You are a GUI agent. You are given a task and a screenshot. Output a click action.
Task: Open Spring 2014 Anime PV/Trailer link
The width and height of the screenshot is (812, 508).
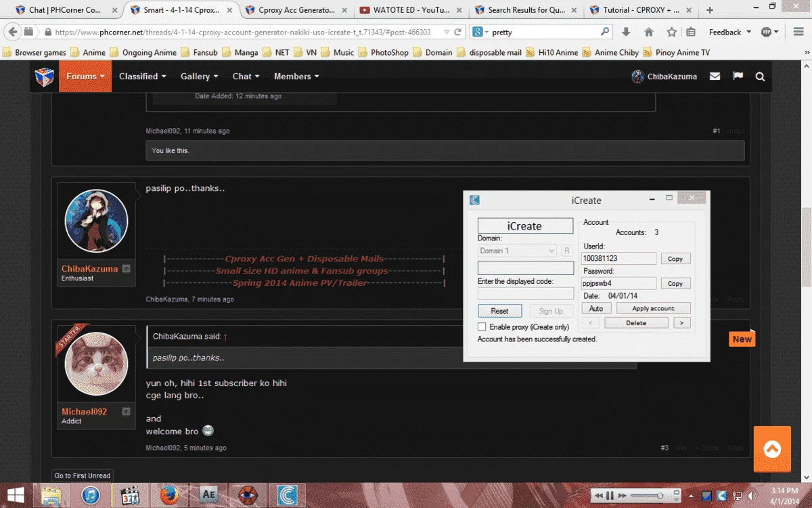click(300, 283)
